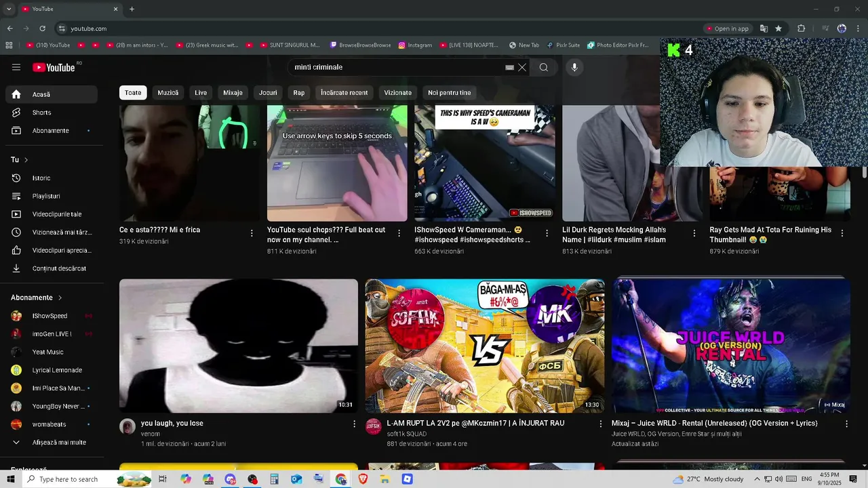The width and height of the screenshot is (868, 488).
Task: Start voice search with microphone icon
Action: [x=574, y=67]
